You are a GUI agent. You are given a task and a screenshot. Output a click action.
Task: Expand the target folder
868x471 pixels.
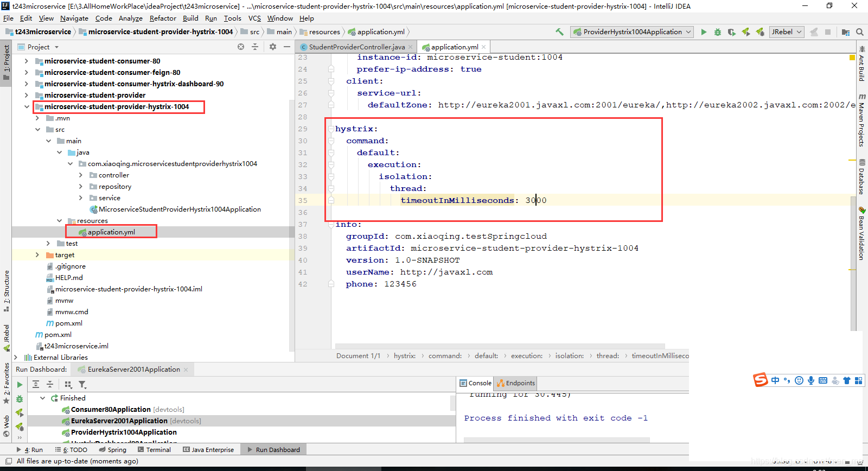point(37,255)
